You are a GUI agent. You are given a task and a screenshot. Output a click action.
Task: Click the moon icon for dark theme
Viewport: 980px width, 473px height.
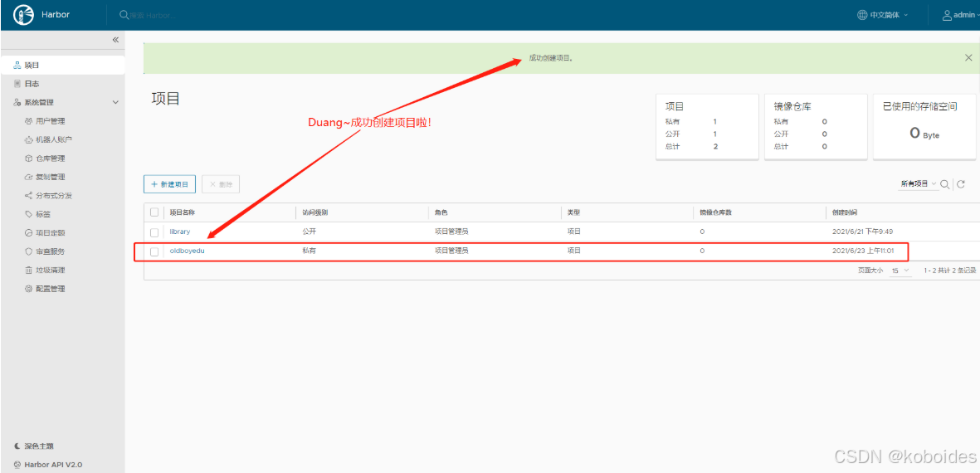17,446
